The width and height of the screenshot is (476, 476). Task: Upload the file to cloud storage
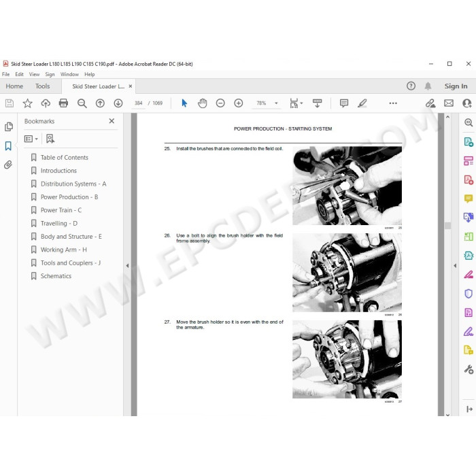click(x=46, y=103)
